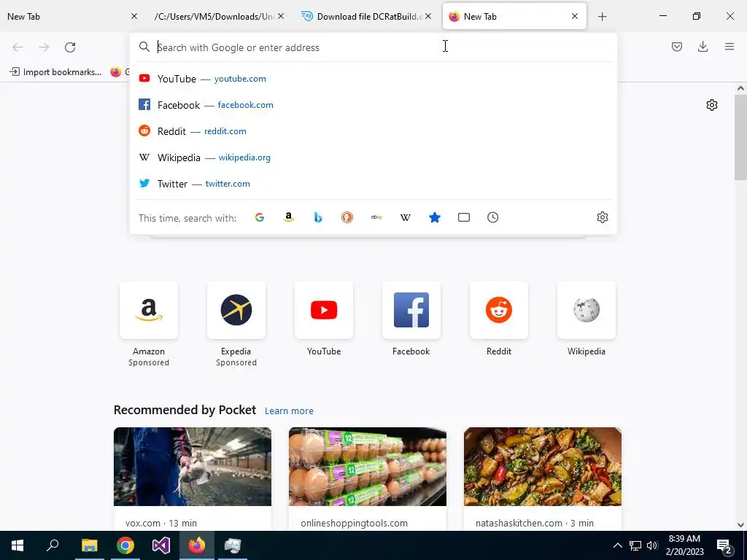Save to Pocket toolbar icon
This screenshot has width=747, height=560.
click(677, 47)
